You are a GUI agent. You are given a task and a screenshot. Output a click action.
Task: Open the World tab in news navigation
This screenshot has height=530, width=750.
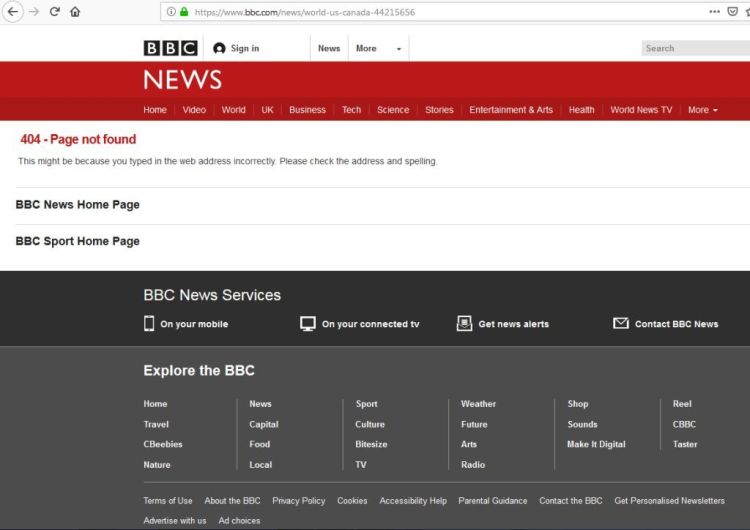pos(233,110)
